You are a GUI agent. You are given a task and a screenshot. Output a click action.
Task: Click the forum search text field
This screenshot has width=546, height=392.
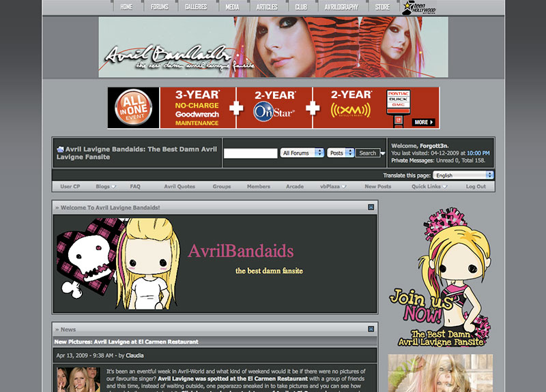[x=250, y=153]
